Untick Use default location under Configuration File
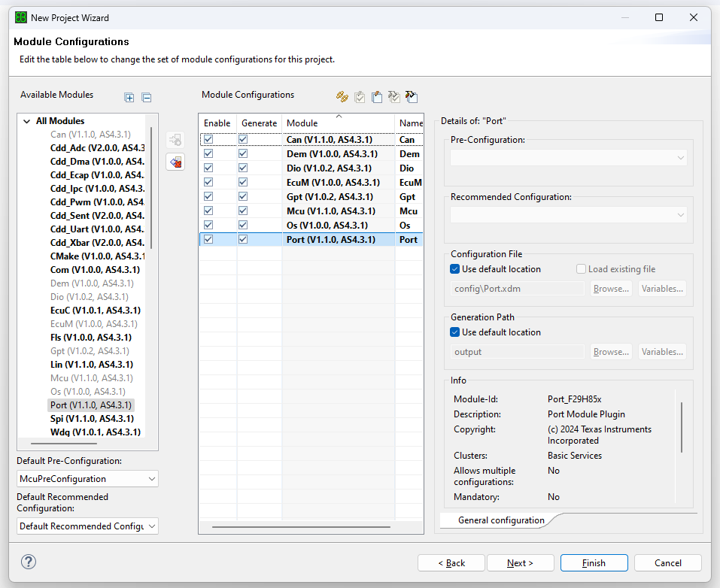Viewport: 720px width, 588px height. point(455,269)
